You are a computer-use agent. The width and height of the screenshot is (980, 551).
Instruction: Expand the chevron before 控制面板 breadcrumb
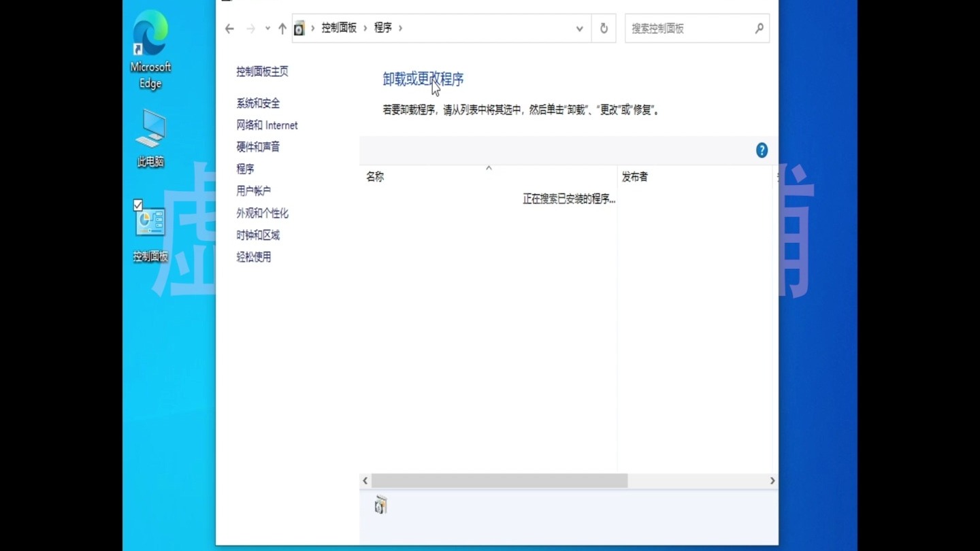tap(313, 28)
